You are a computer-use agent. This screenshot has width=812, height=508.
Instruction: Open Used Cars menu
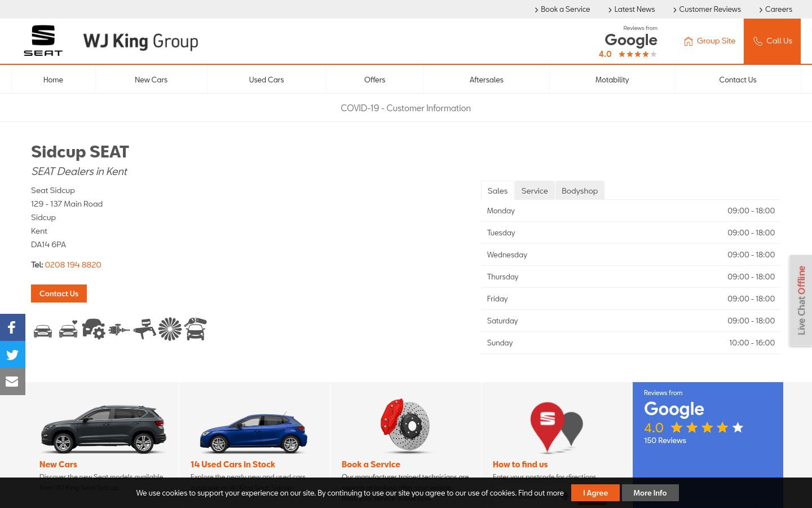(x=266, y=80)
